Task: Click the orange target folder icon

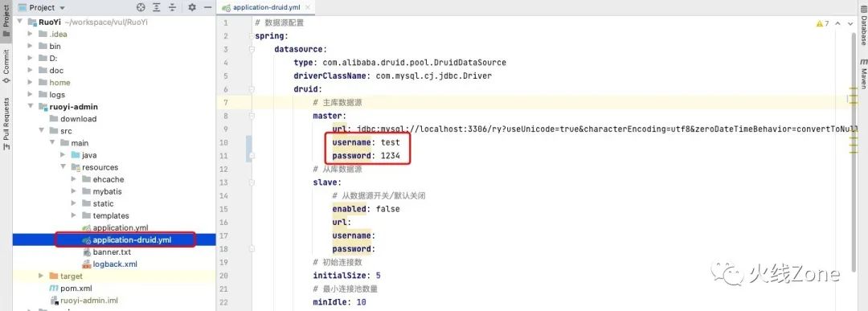Action: coord(54,276)
